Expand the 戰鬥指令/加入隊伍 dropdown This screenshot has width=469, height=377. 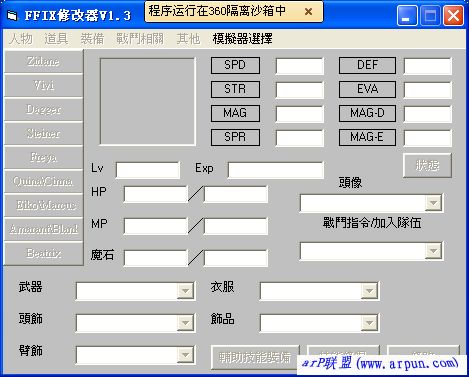433,251
